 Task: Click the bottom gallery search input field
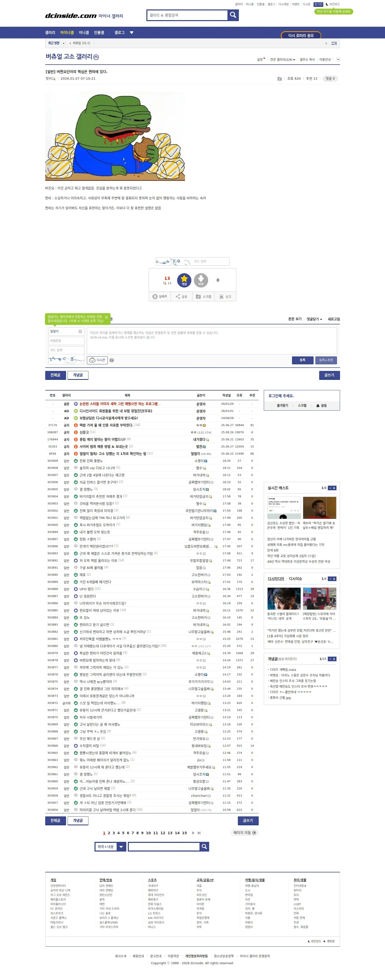[164, 846]
